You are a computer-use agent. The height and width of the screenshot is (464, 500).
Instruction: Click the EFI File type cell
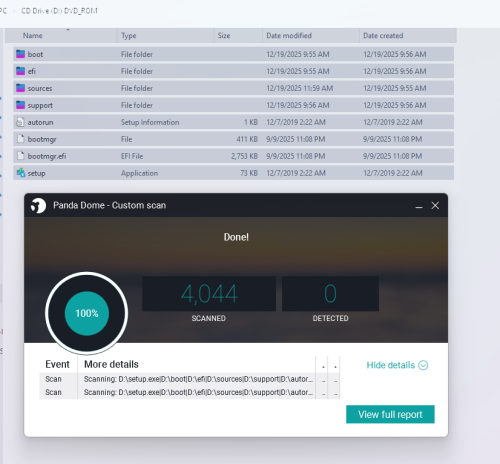pos(132,156)
